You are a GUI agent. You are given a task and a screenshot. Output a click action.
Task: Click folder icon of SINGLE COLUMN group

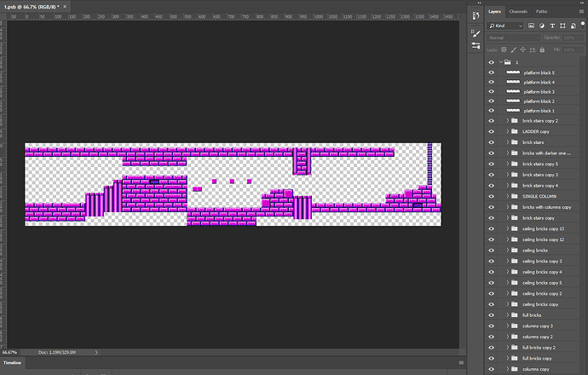tap(515, 196)
